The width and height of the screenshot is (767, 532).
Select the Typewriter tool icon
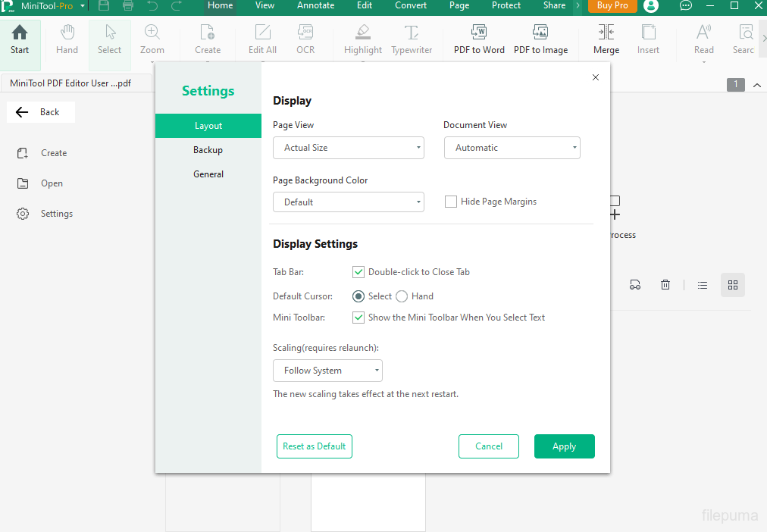point(412,33)
